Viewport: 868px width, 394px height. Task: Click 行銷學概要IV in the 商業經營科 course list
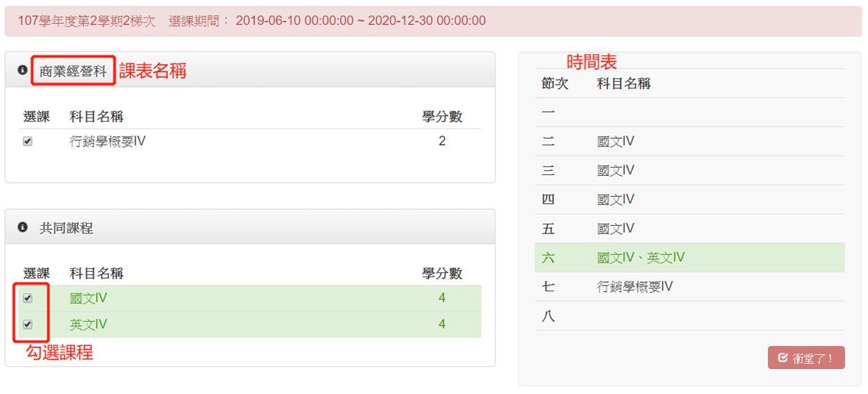click(108, 141)
